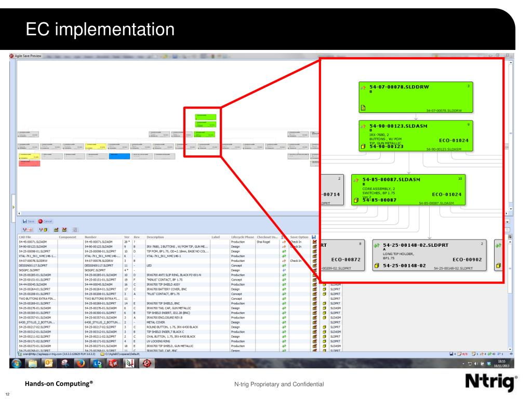Open Outlook from the taskbar
Viewport: 532px width, 399px height.
[x=49, y=363]
